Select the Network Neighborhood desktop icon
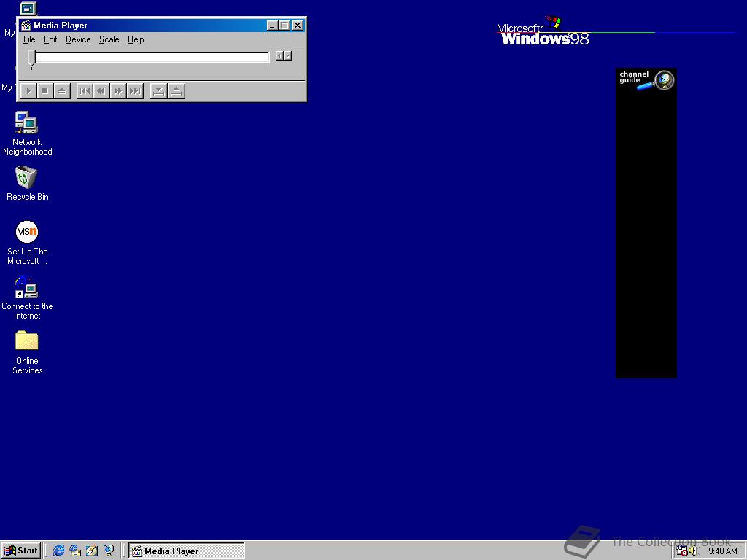 [x=27, y=133]
